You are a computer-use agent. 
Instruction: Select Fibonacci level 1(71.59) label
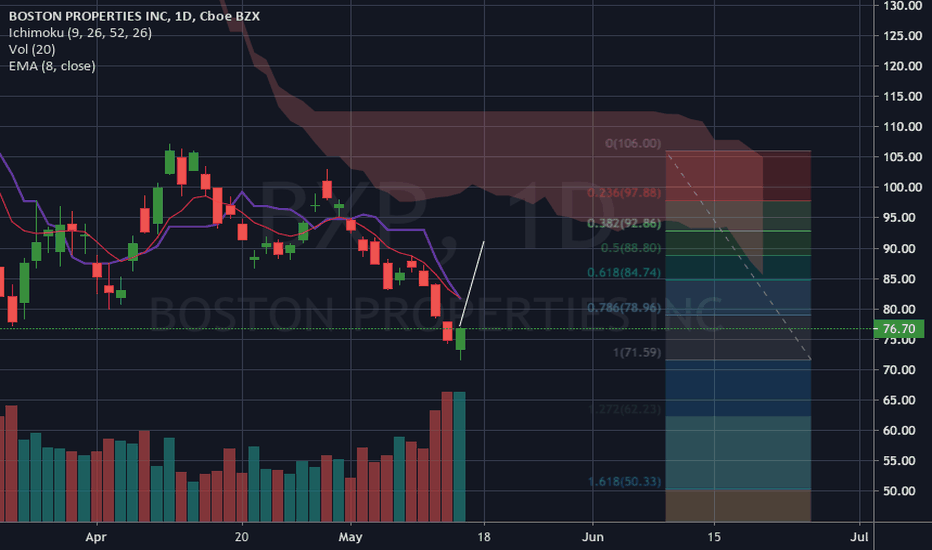[x=637, y=353]
